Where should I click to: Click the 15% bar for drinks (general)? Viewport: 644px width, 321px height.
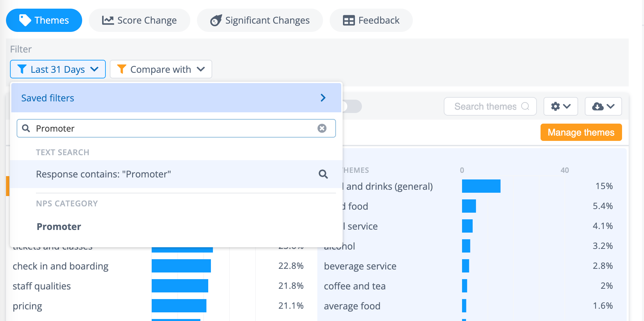click(481, 186)
